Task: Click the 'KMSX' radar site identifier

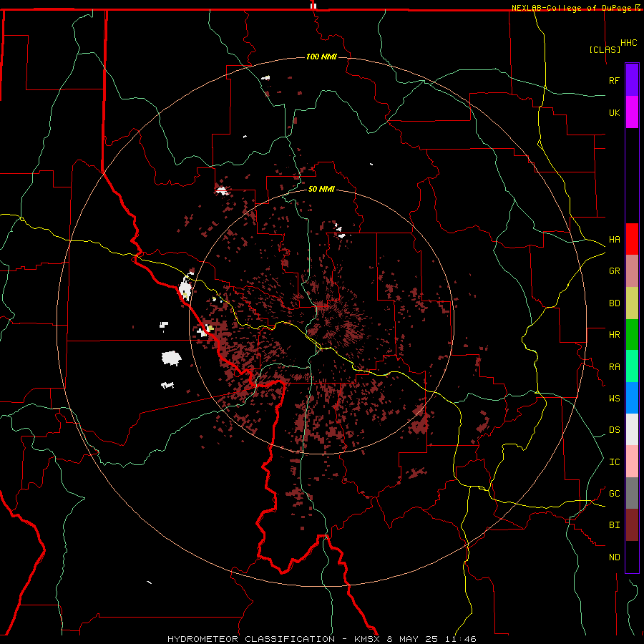Action: 367,639
